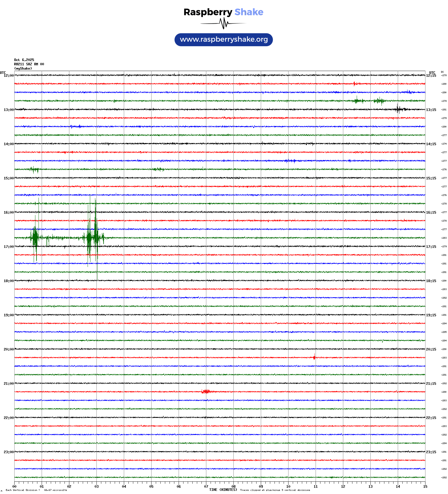Click the www.raspberryshake.org link button

click(223, 40)
